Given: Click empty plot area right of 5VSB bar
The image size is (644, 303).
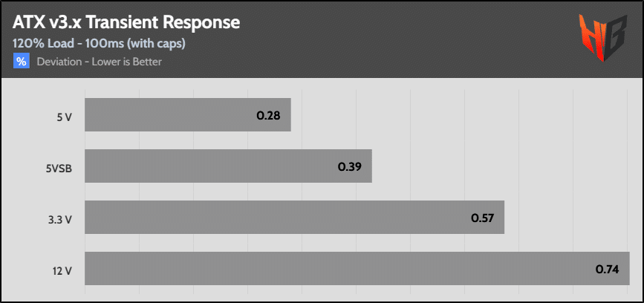Looking at the screenshot, I should [501, 166].
